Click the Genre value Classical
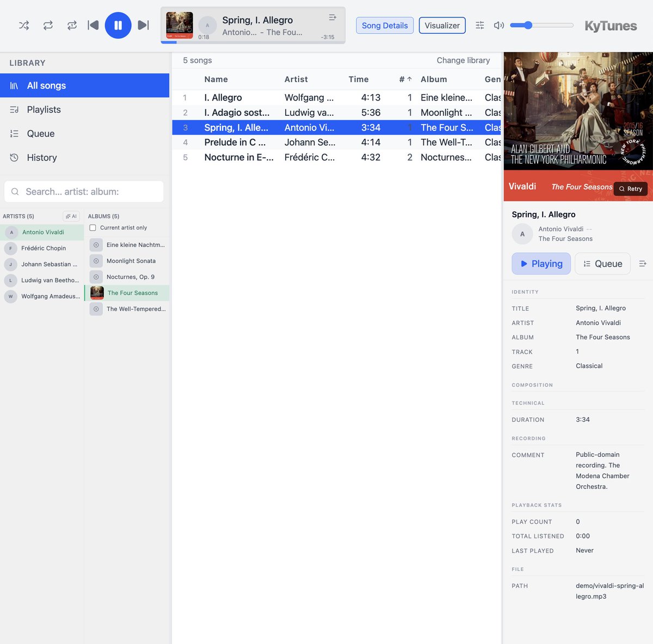 589,366
